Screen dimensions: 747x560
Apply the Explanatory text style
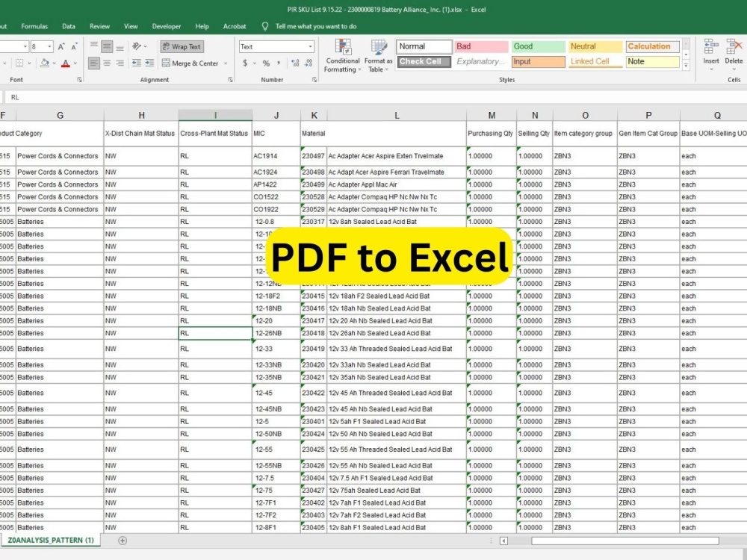[x=480, y=61]
